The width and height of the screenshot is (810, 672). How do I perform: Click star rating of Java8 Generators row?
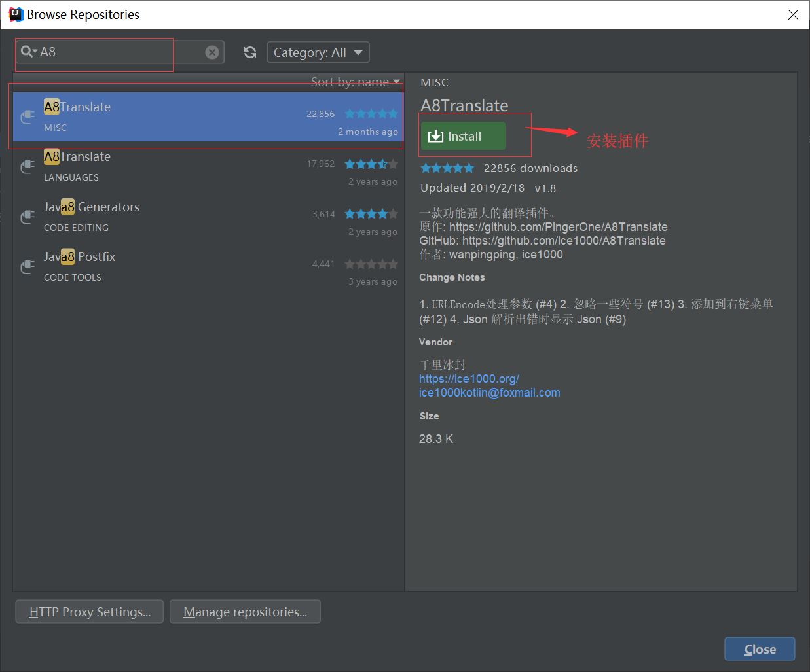tap(371, 214)
